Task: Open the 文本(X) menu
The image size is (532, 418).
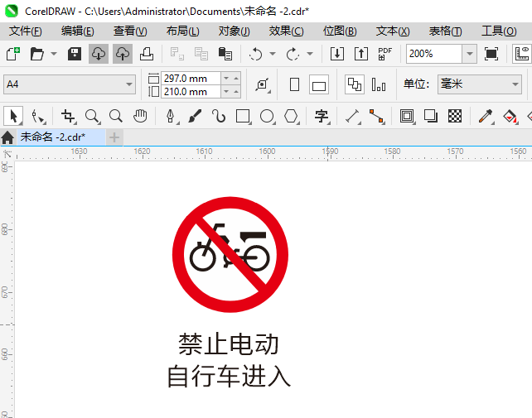Action: pyautogui.click(x=393, y=31)
